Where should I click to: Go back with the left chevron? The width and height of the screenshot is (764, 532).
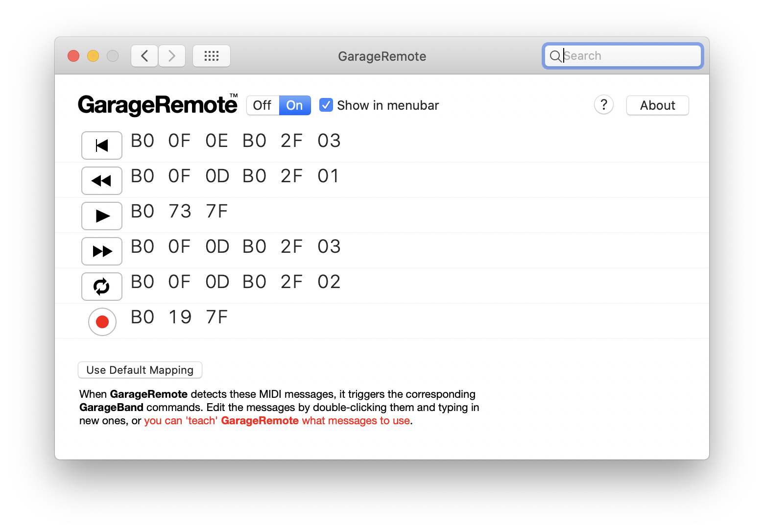click(144, 56)
